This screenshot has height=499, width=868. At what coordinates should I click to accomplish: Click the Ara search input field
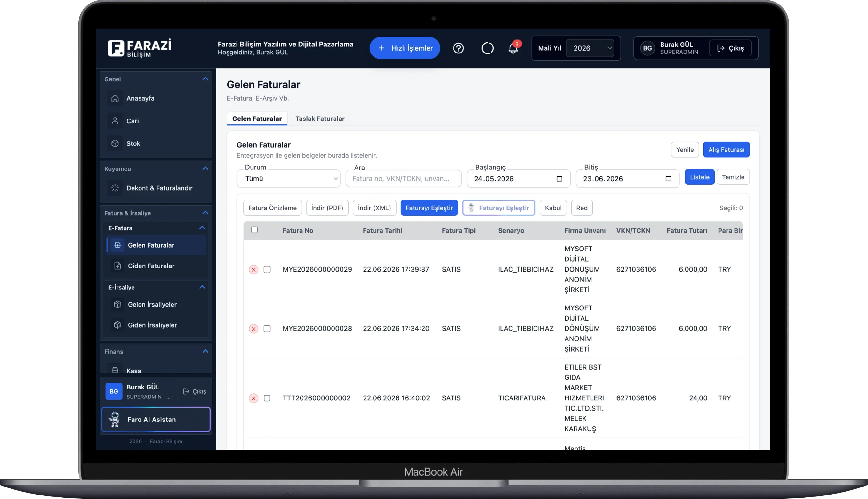point(403,178)
